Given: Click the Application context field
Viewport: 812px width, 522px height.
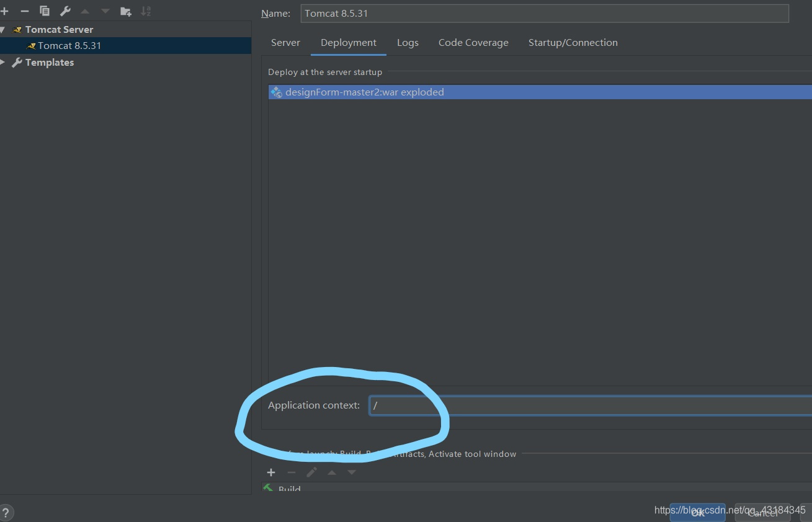Looking at the screenshot, I should click(590, 405).
